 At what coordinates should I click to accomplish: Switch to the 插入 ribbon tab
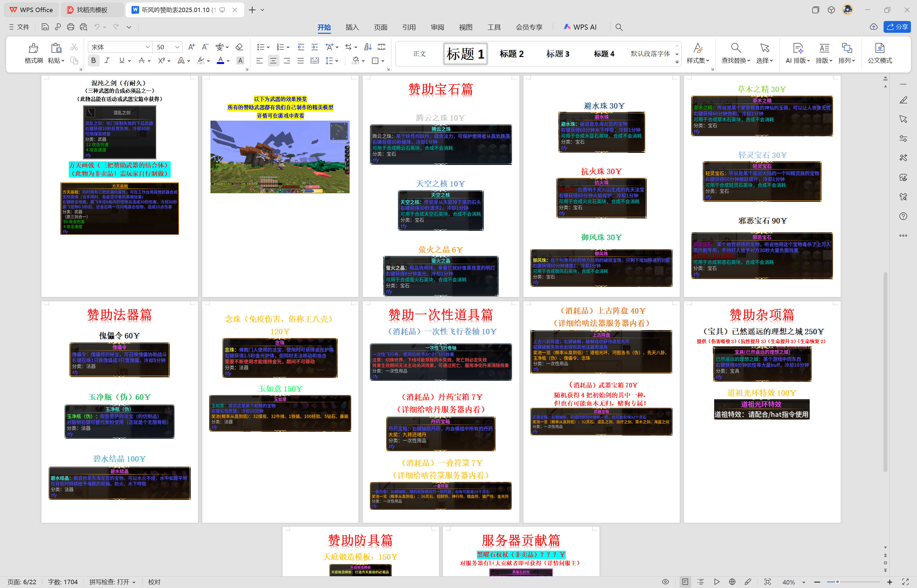tap(352, 27)
